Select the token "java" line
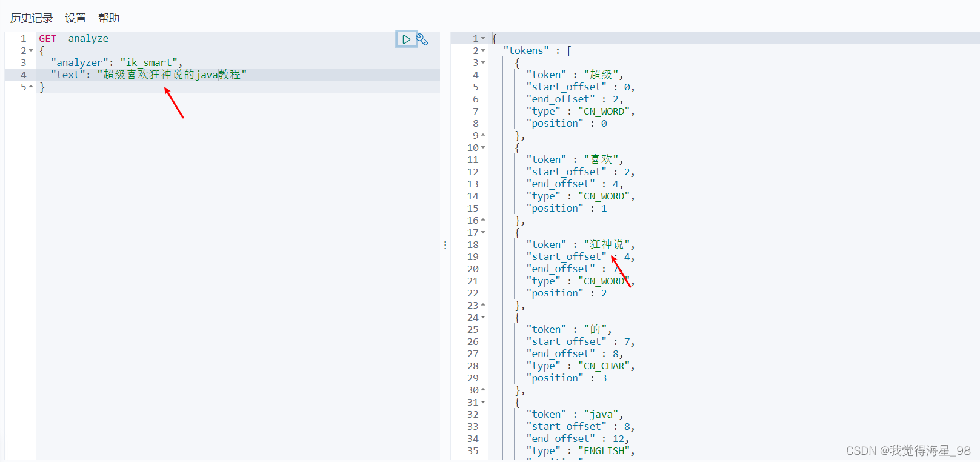This screenshot has height=462, width=980. pos(575,415)
